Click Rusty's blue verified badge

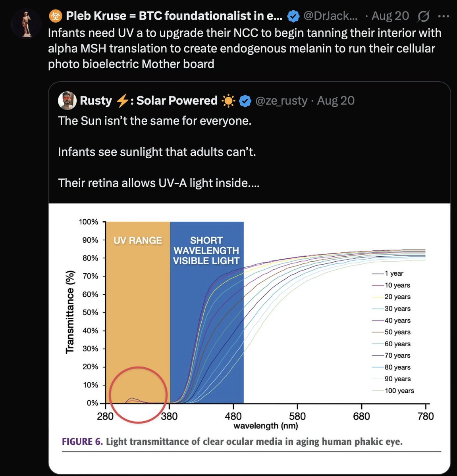(x=245, y=101)
